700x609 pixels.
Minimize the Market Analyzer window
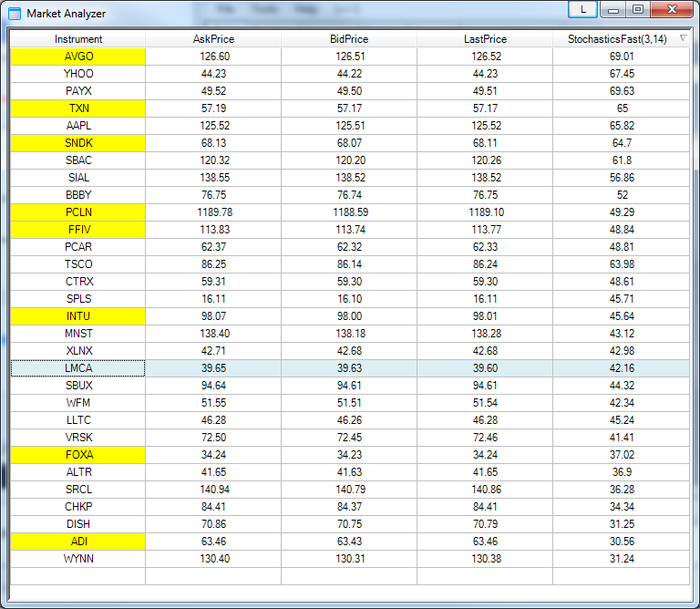point(613,9)
